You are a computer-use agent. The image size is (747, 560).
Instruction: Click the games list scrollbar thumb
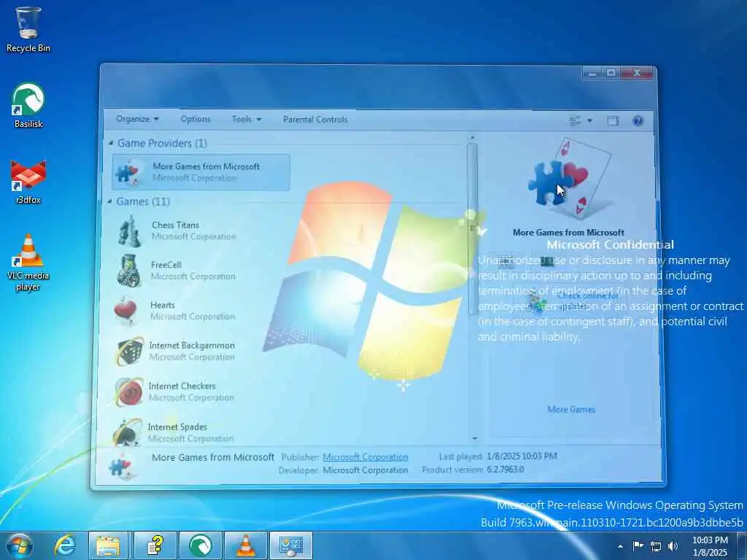coord(473,228)
